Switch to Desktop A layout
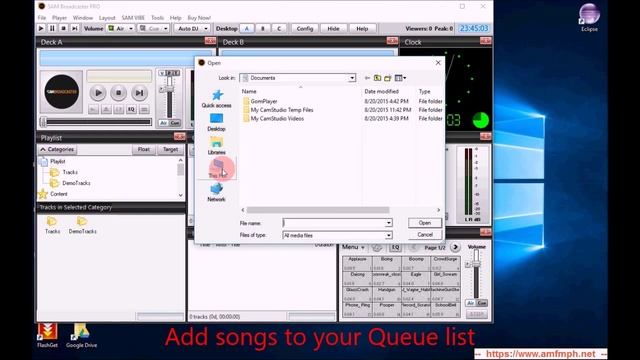 247,29
